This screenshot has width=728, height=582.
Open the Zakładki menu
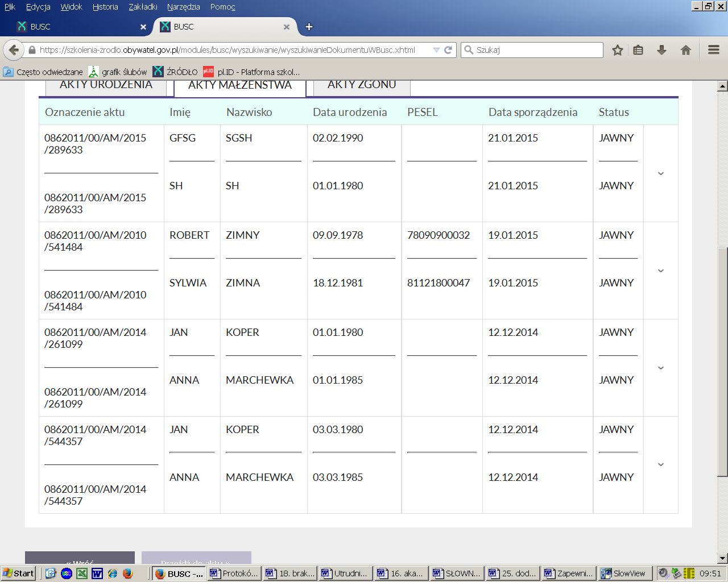point(143,7)
